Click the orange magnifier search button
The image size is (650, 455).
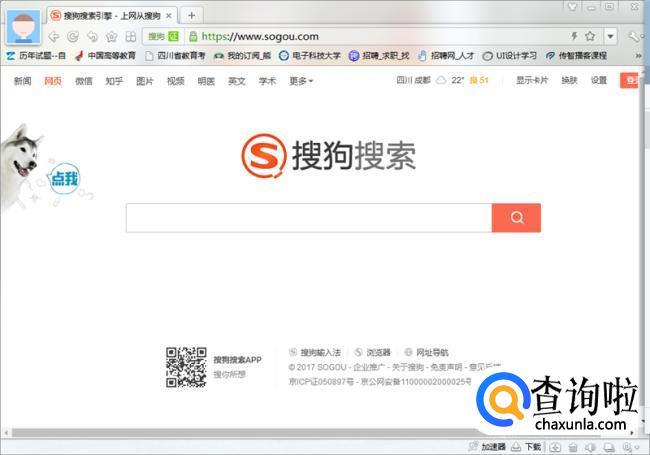pos(517,218)
